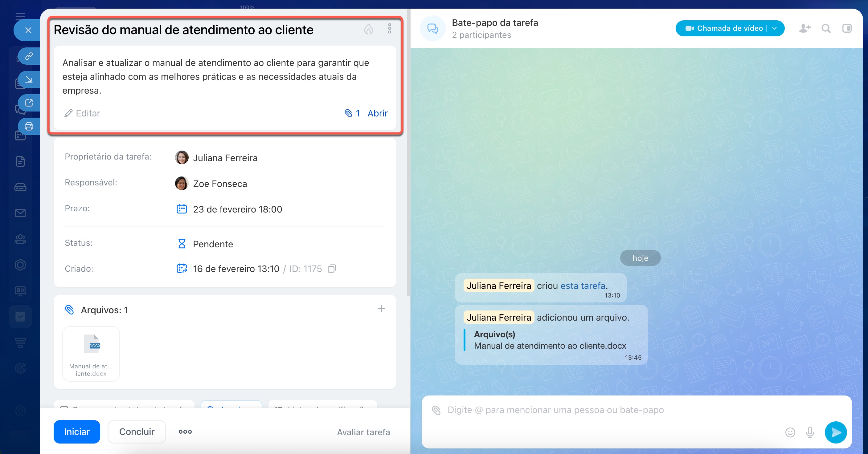The height and width of the screenshot is (454, 868).
Task: Click the copy link side button
Action: [x=29, y=56]
